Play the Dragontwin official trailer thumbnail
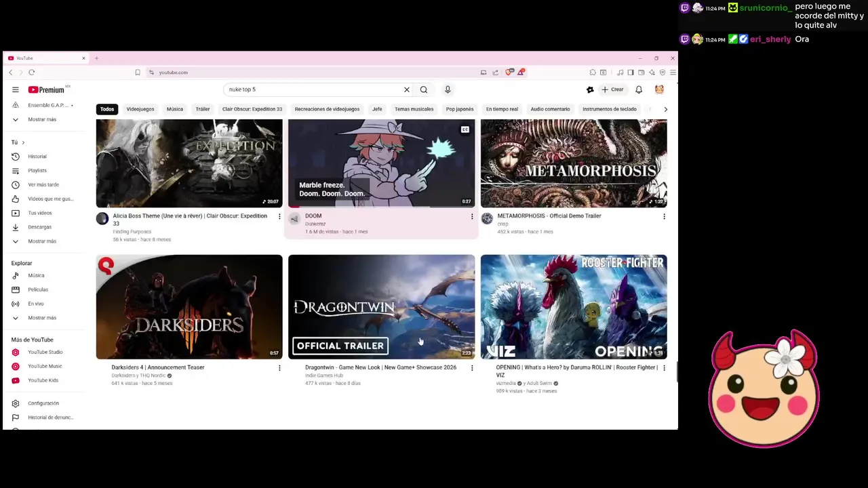The height and width of the screenshot is (488, 868). pyautogui.click(x=381, y=307)
